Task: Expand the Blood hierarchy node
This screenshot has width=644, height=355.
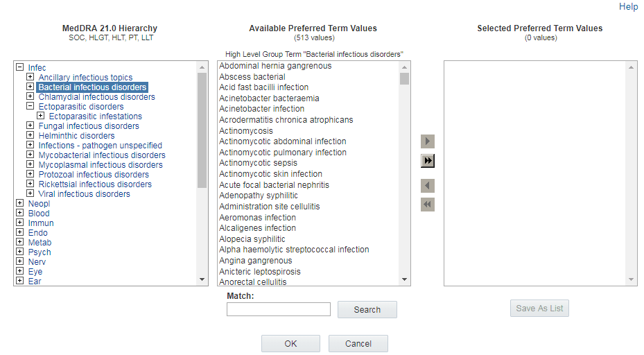Action: [x=19, y=214]
